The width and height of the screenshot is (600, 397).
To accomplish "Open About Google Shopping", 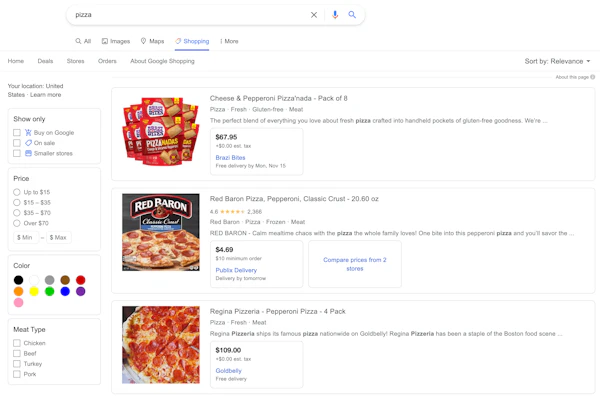I will pos(162,61).
